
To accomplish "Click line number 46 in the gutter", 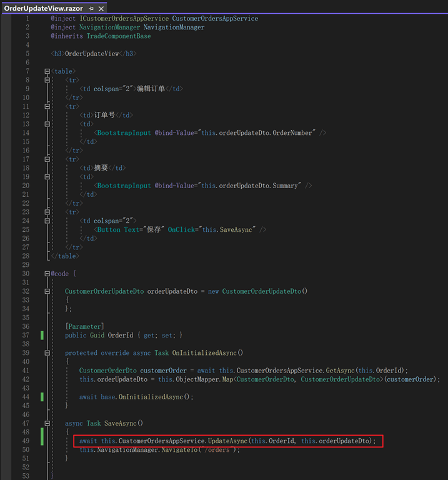I will tap(26, 415).
